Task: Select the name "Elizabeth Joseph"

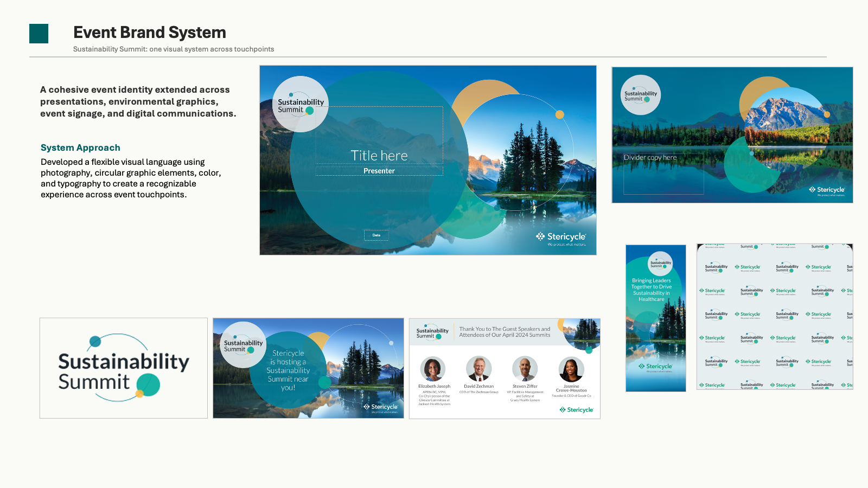Action: [434, 387]
